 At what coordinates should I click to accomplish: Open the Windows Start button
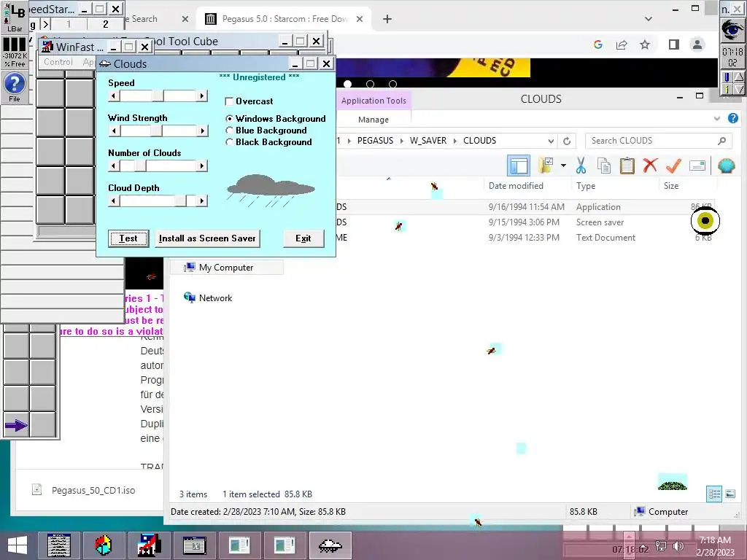(18, 545)
